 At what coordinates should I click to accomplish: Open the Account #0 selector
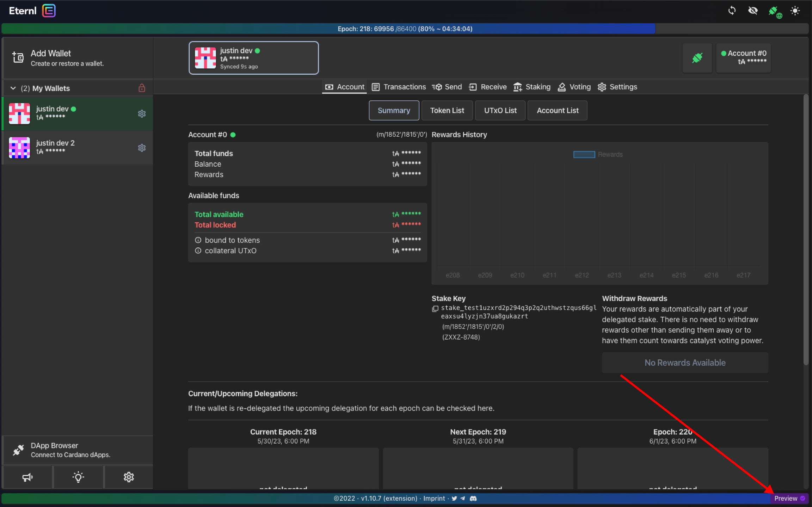coord(743,58)
